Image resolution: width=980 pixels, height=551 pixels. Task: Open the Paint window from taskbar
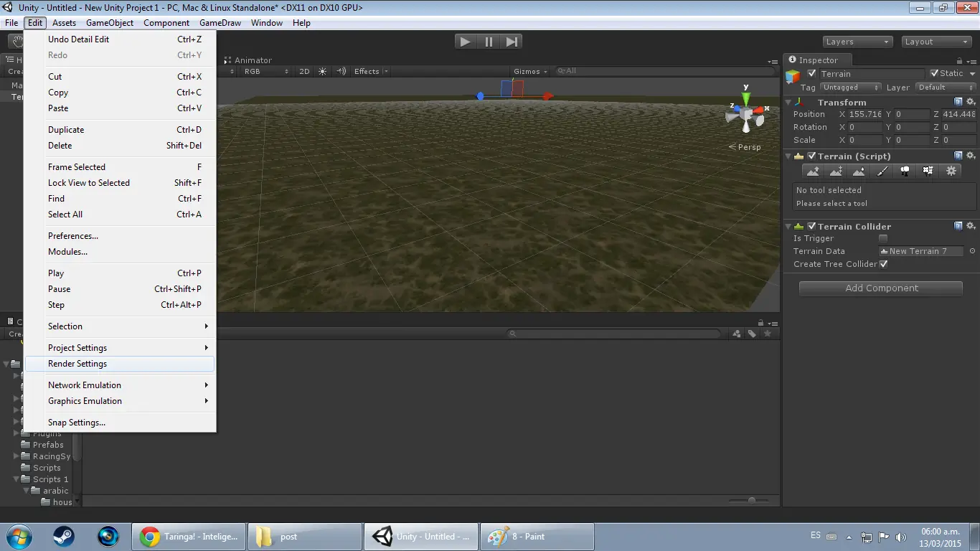(537, 537)
